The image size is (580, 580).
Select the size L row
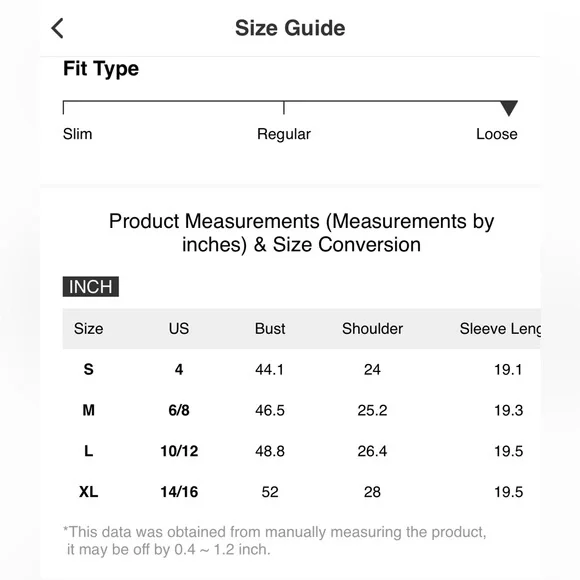click(x=301, y=451)
